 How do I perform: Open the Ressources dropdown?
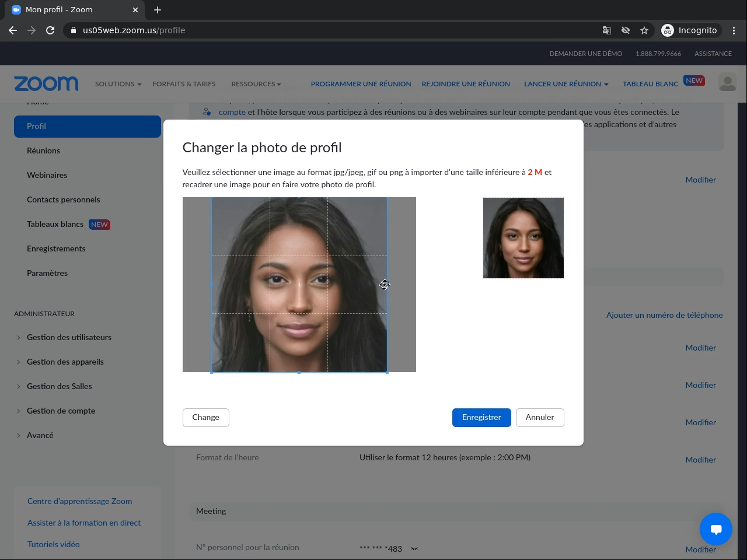click(256, 84)
